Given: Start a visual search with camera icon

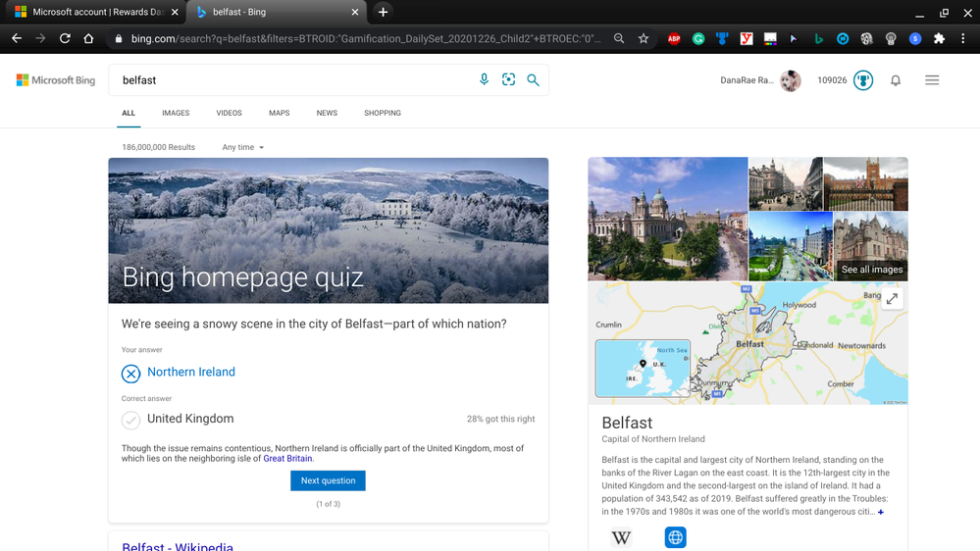Looking at the screenshot, I should 508,79.
